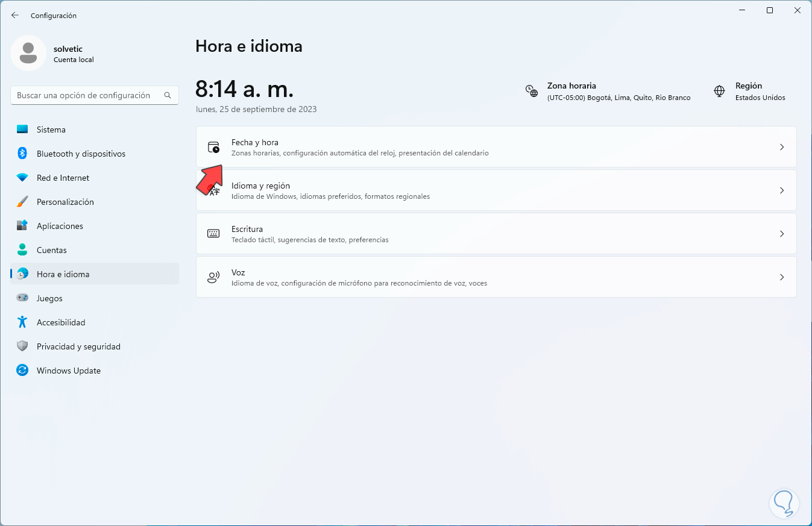Click the Personalización paintbrush icon
This screenshot has height=526, width=812.
click(x=22, y=202)
